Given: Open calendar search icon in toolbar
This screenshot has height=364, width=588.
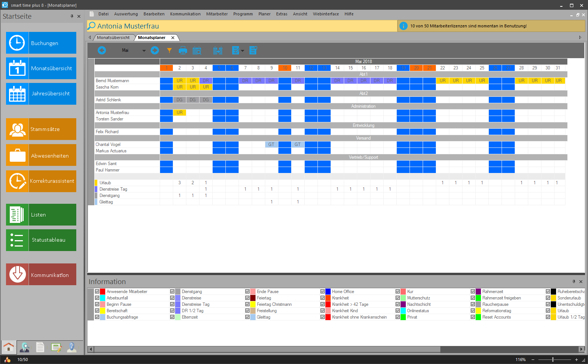Looking at the screenshot, I should pos(197,50).
